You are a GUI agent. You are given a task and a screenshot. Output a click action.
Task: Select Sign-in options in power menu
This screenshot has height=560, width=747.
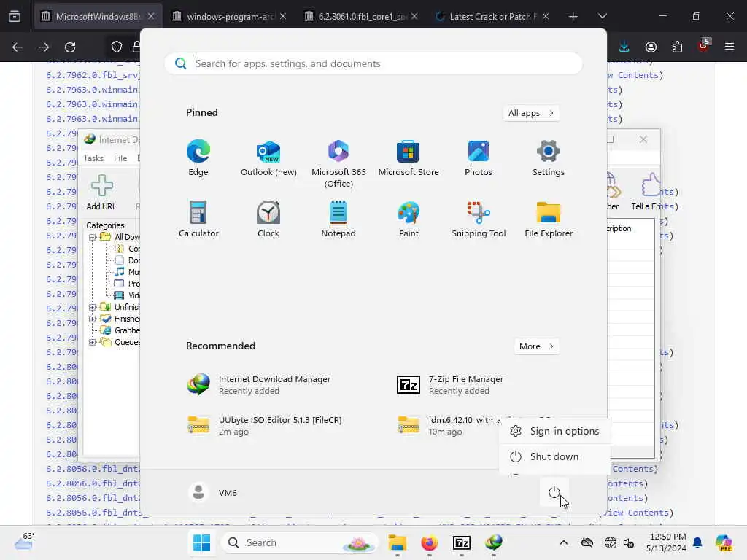pyautogui.click(x=554, y=431)
